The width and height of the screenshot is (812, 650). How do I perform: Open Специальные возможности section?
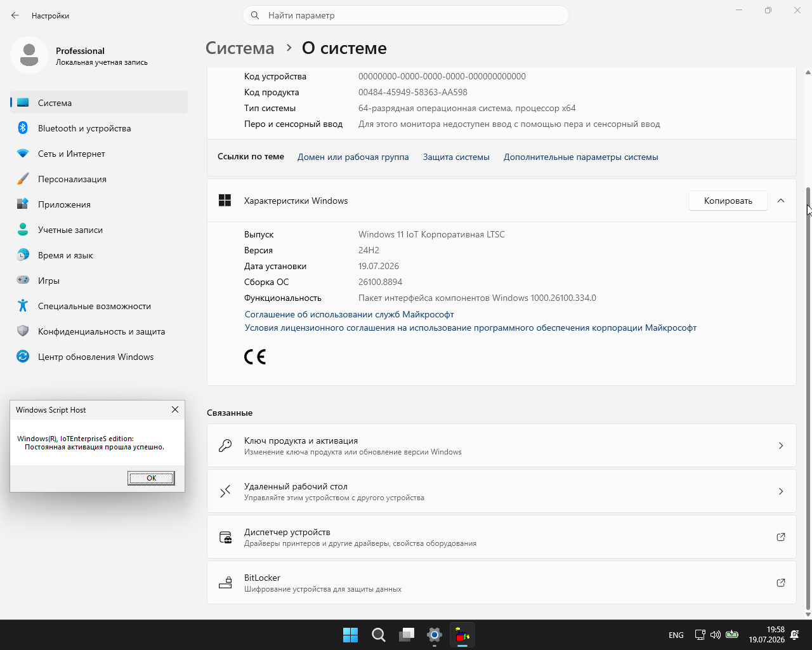pos(99,306)
